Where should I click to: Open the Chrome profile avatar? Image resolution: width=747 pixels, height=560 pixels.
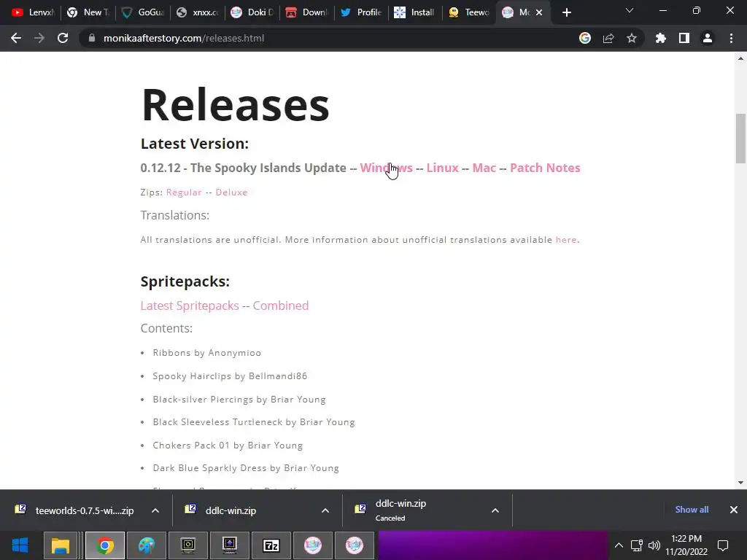pos(708,38)
